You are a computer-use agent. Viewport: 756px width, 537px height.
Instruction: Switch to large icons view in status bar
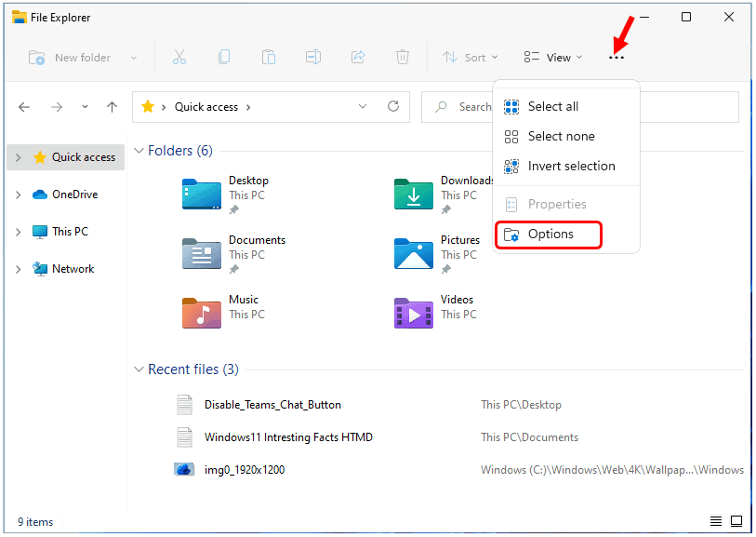[x=736, y=521]
